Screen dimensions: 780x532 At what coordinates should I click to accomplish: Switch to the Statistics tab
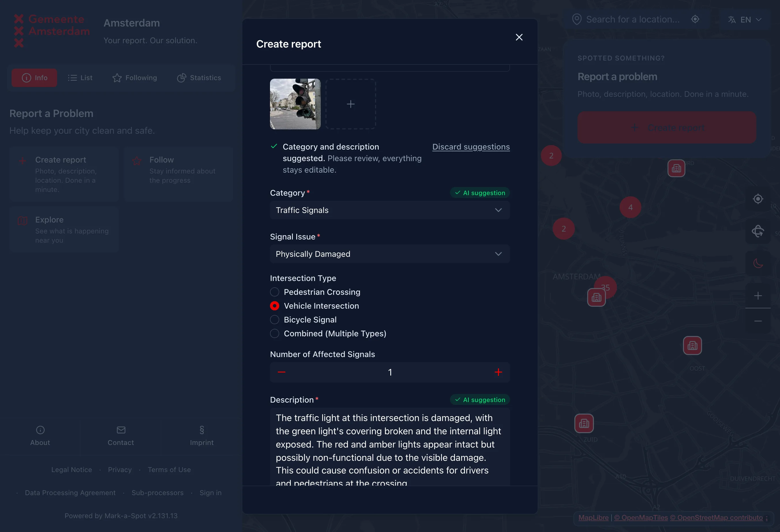(x=199, y=78)
